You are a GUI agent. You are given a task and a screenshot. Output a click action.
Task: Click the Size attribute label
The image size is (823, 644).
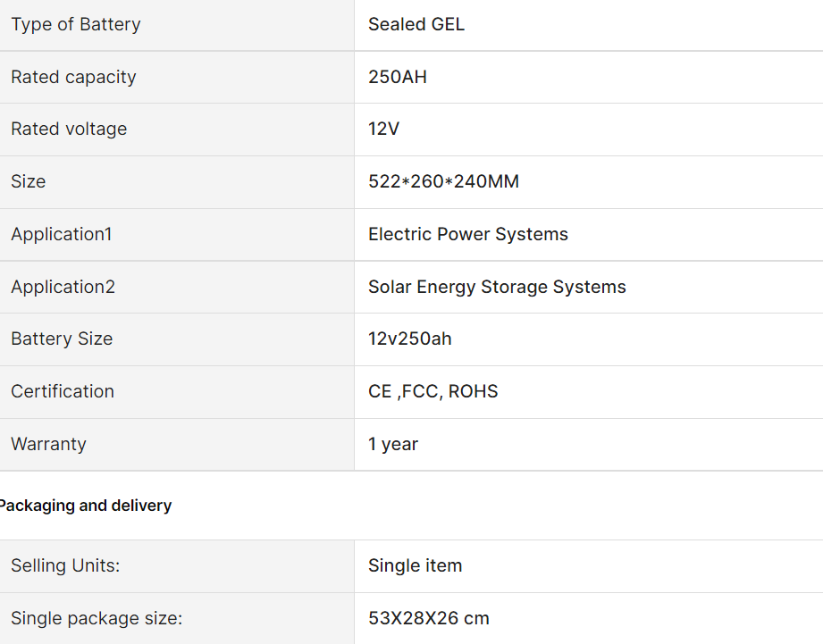pyautogui.click(x=29, y=181)
